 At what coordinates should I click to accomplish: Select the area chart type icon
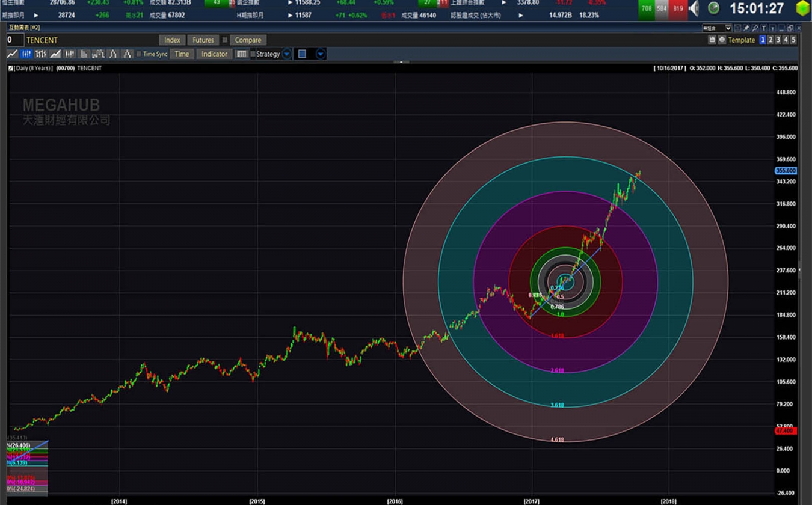[x=55, y=54]
